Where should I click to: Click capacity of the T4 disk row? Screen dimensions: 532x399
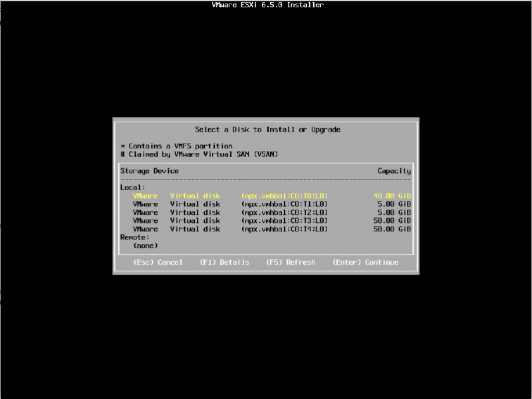coord(392,229)
